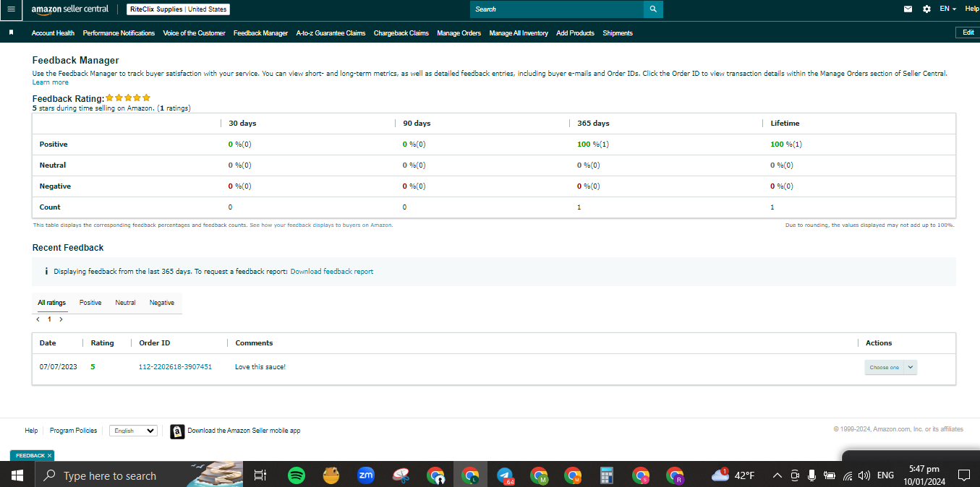The height and width of the screenshot is (487, 980).
Task: Open order 112-2202618-3907451
Action: click(x=175, y=367)
